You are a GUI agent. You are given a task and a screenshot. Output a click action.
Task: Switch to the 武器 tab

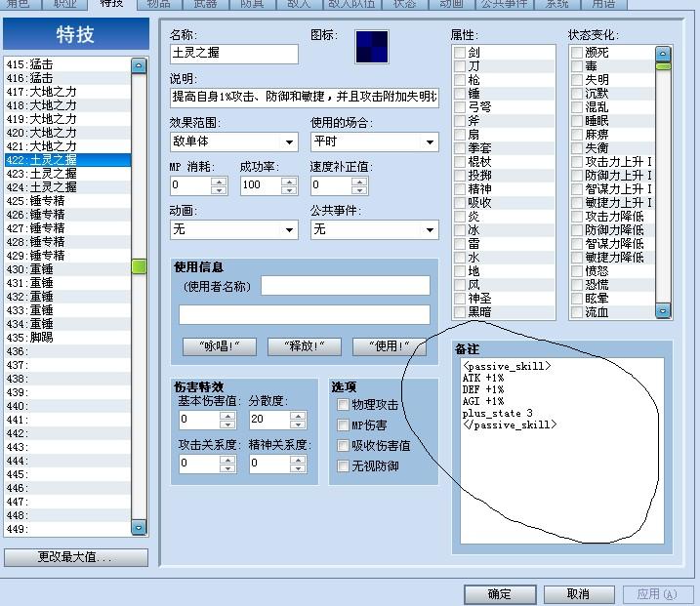[x=206, y=4]
